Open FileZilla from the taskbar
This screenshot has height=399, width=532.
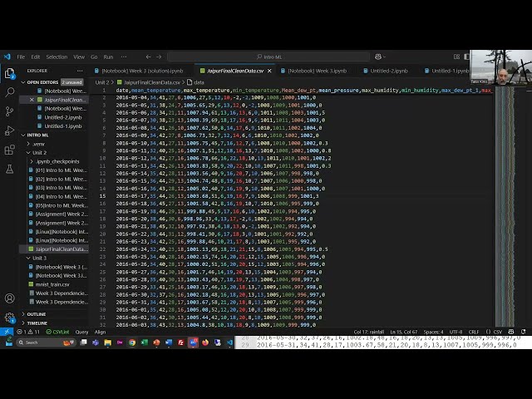coord(181,342)
